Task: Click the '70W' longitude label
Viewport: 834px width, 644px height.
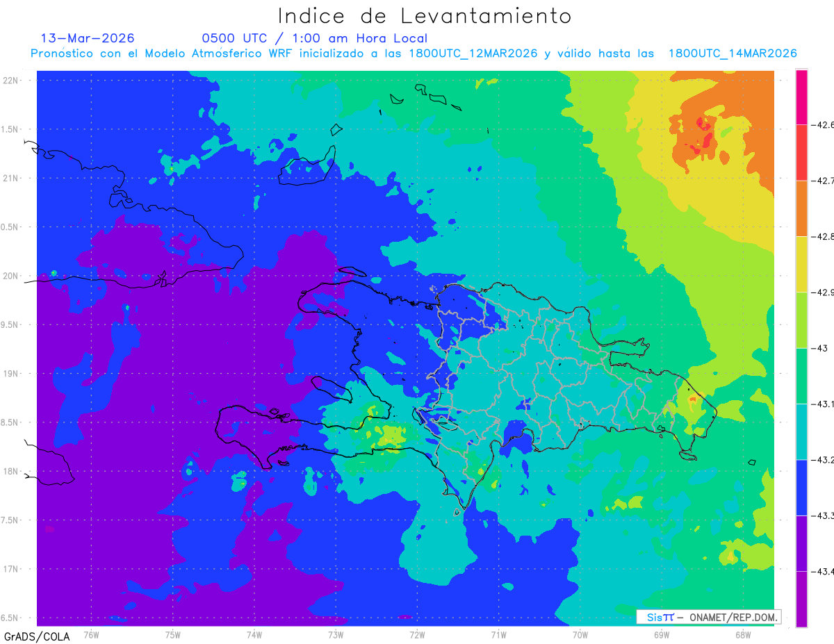Action: pyautogui.click(x=580, y=635)
